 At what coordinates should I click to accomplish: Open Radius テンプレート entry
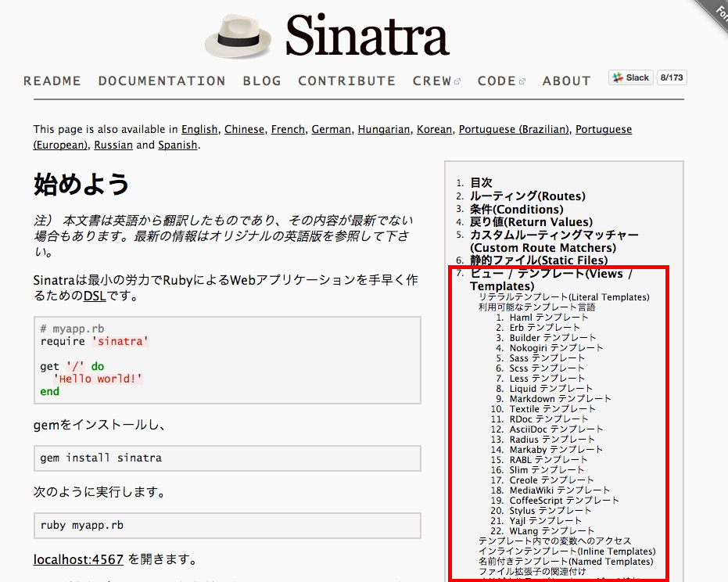click(552, 440)
